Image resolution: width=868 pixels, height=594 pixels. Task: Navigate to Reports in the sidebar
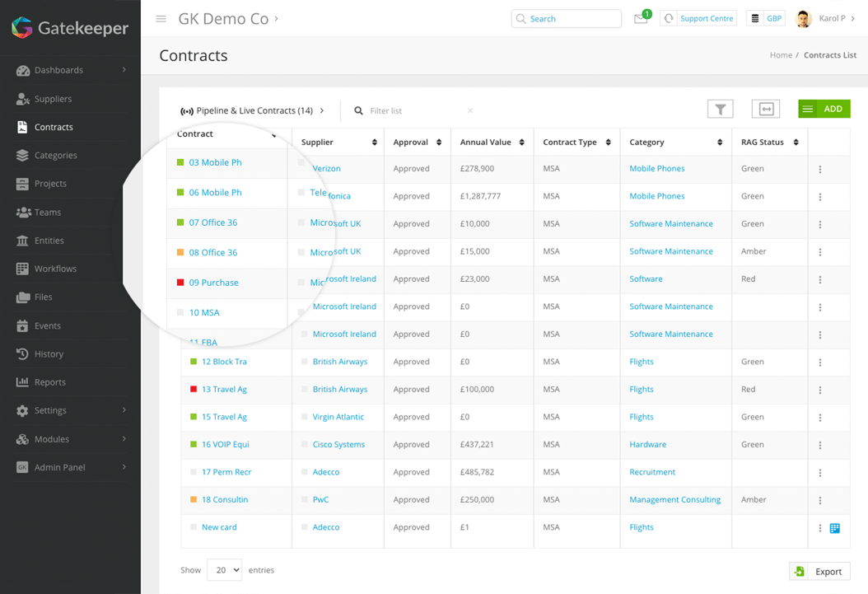(x=51, y=382)
